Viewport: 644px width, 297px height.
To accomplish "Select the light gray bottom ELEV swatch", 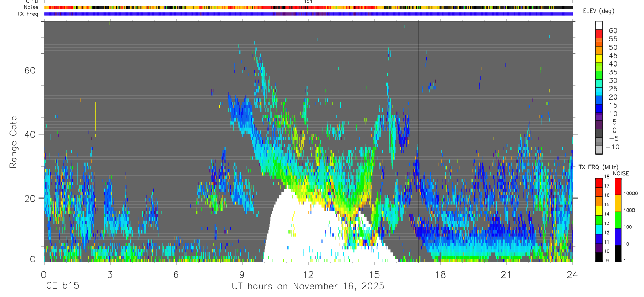I will coord(599,150).
